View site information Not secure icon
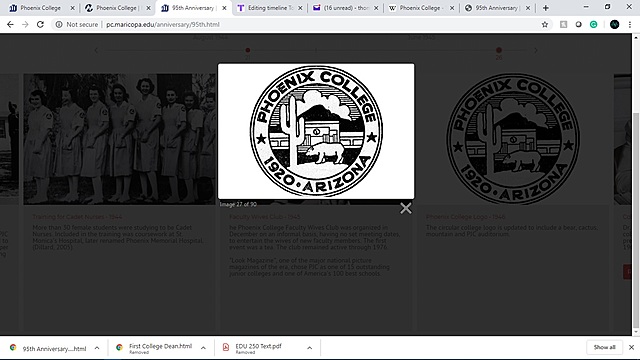640x360 pixels. pos(59,24)
